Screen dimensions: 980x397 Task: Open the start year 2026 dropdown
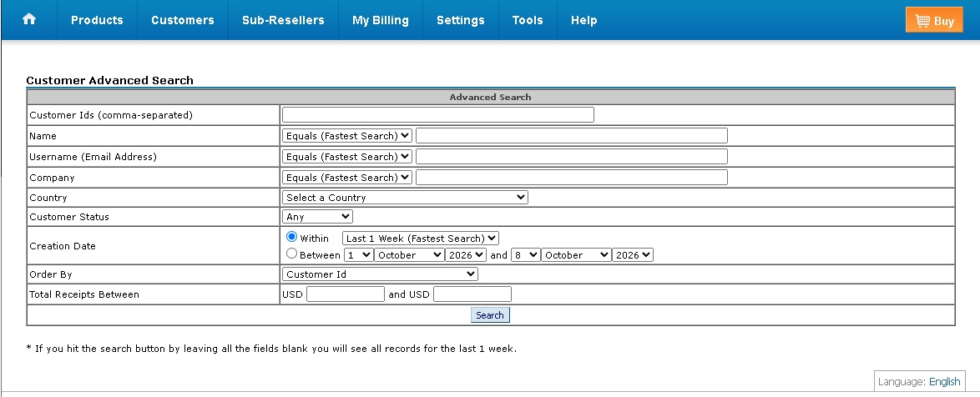466,254
